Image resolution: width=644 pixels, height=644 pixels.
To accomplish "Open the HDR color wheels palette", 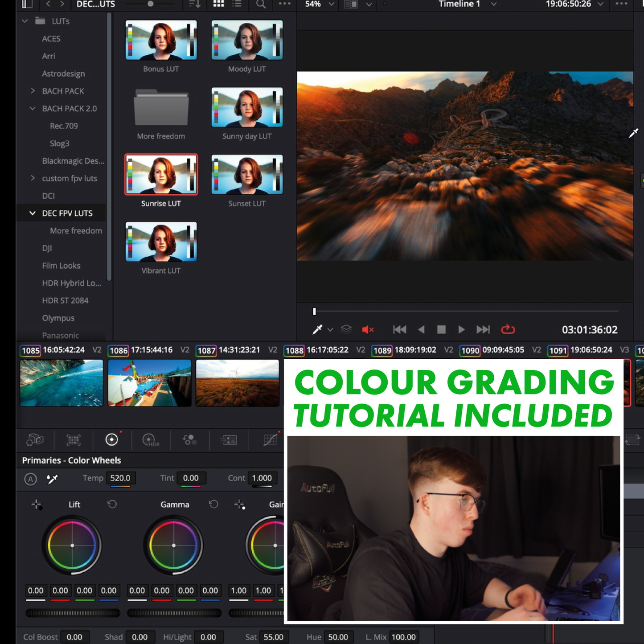I will coord(150,440).
